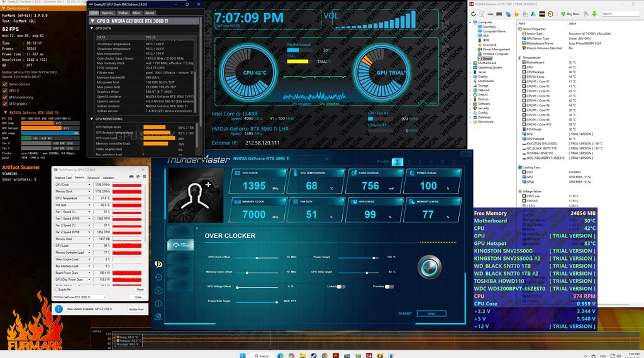The height and width of the screenshot is (358, 644).
Task: Click Windows Start button on taskbar
Action: pyautogui.click(x=242, y=355)
